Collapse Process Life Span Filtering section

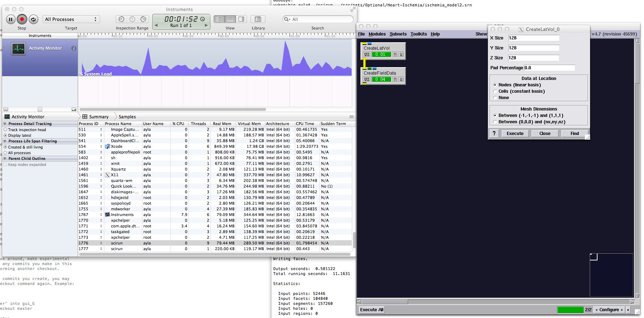point(5,141)
